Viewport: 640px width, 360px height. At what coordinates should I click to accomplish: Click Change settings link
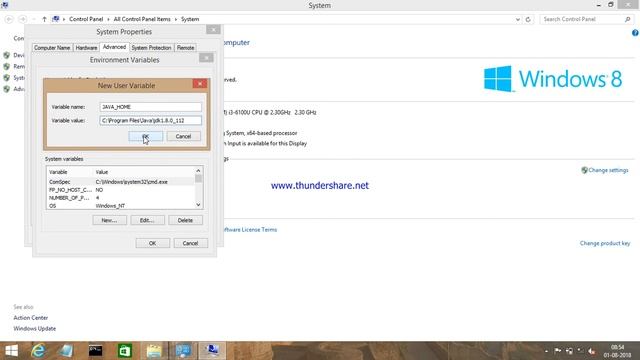point(608,170)
